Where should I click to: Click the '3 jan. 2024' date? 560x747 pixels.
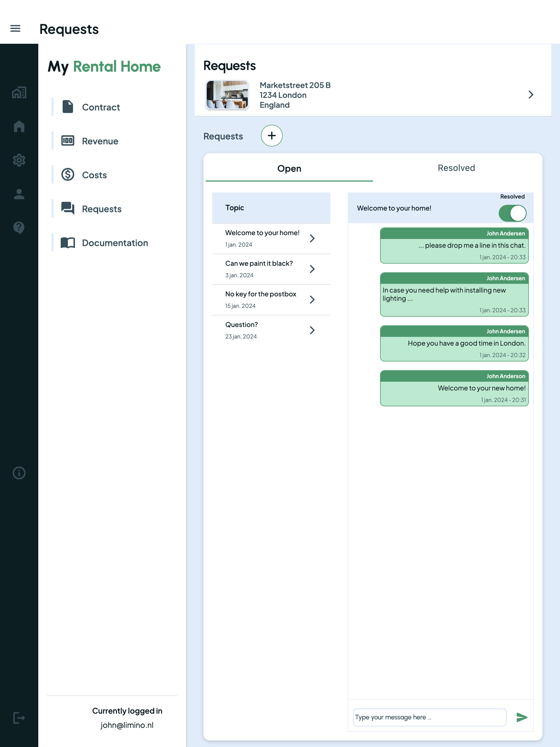239,275
